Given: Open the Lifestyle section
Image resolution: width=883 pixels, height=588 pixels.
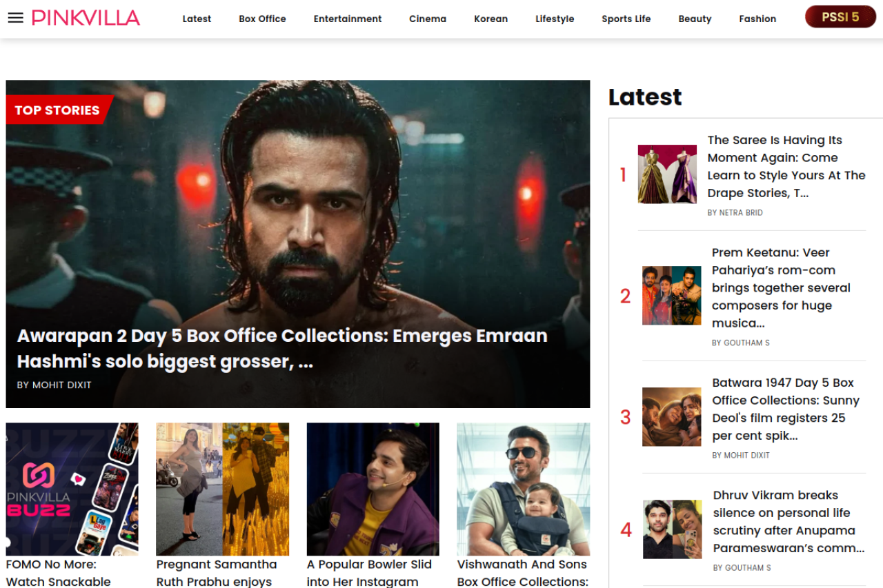Looking at the screenshot, I should coord(555,19).
